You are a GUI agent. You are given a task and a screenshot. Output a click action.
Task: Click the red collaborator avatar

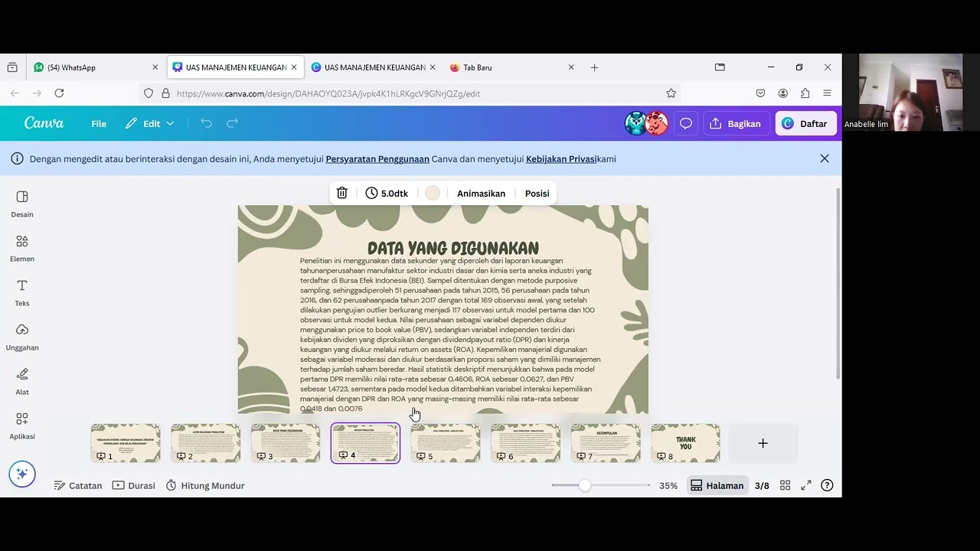click(657, 123)
